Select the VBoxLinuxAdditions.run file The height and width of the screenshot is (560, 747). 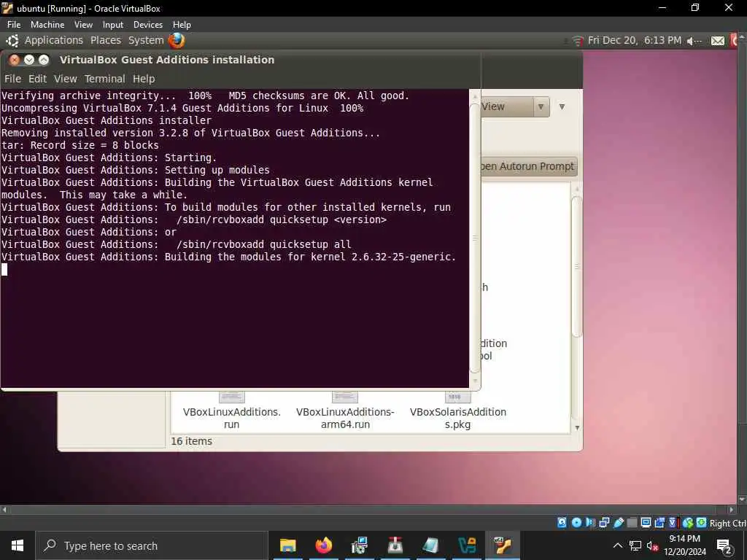[x=231, y=411]
